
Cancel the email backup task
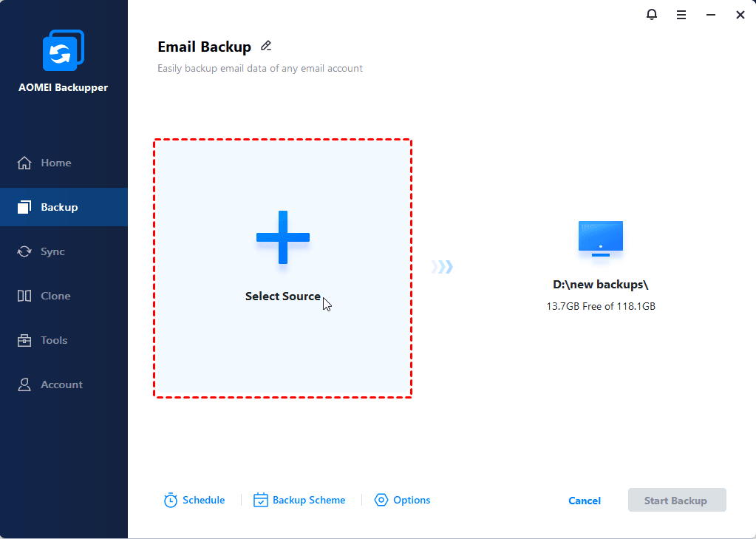pos(584,501)
